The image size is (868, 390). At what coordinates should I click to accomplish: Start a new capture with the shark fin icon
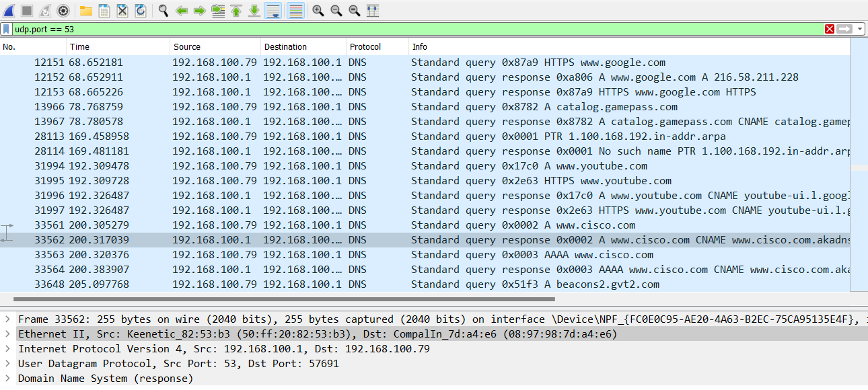9,11
